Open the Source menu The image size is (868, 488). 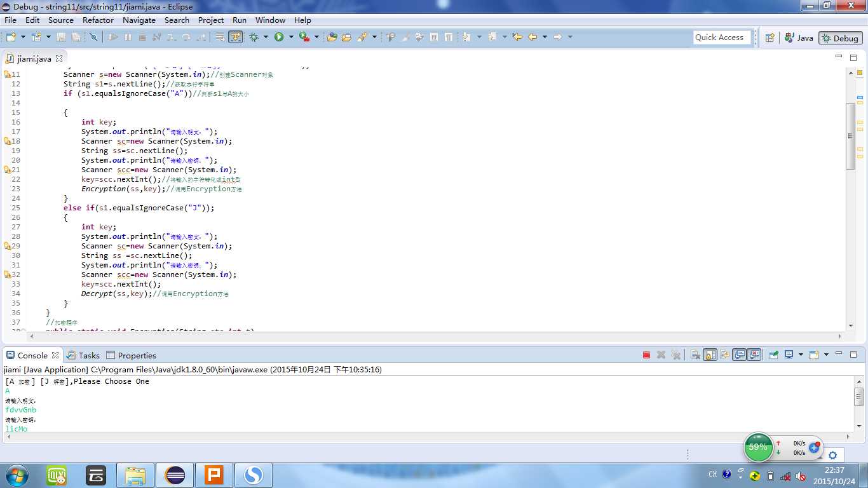pyautogui.click(x=60, y=20)
